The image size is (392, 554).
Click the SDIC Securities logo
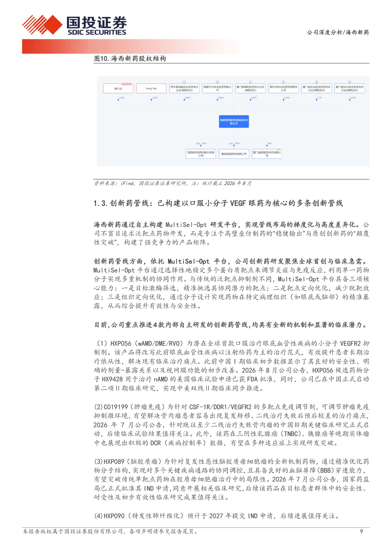point(74,25)
